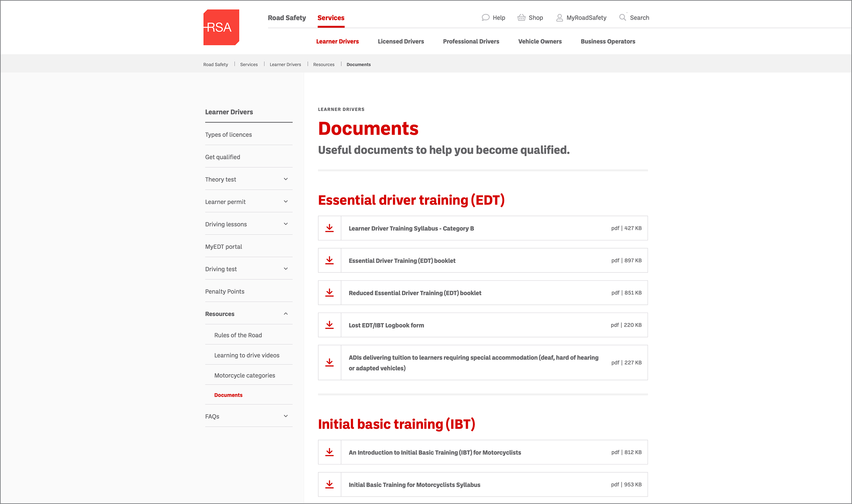Image resolution: width=852 pixels, height=504 pixels.
Task: Go to Services breadcrumb
Action: [249, 64]
